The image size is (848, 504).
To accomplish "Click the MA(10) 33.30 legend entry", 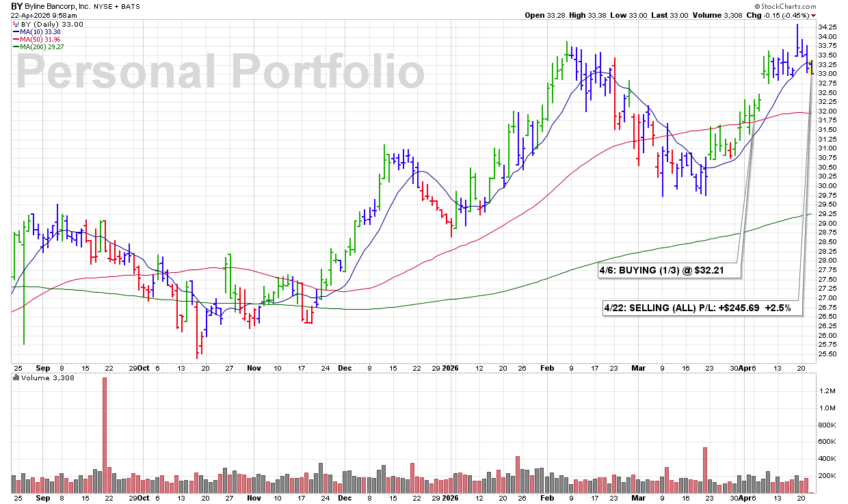I will (42, 31).
